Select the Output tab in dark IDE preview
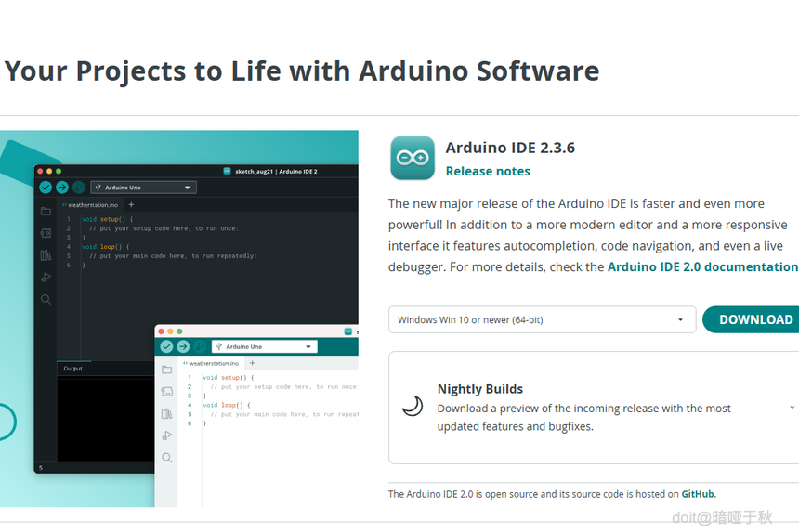 (x=72, y=369)
